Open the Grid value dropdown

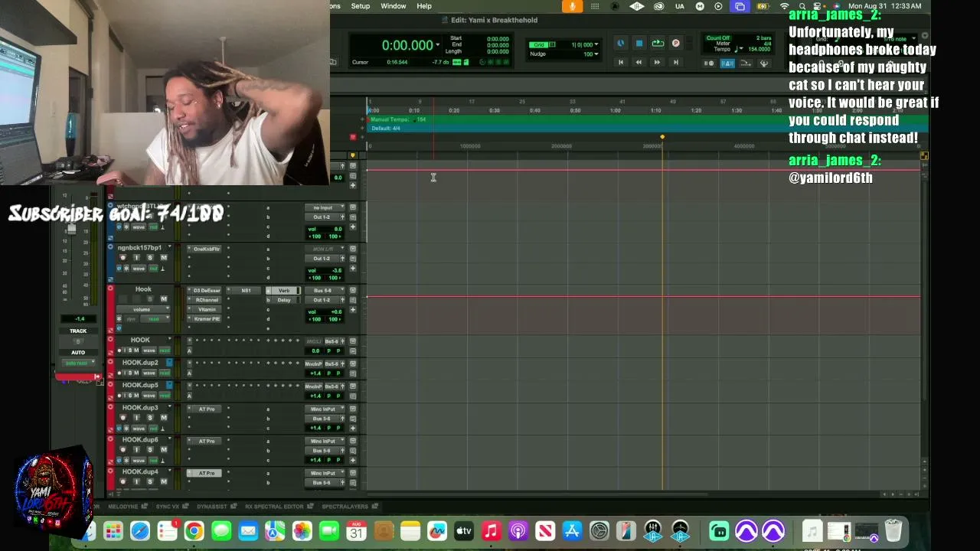pyautogui.click(x=597, y=45)
